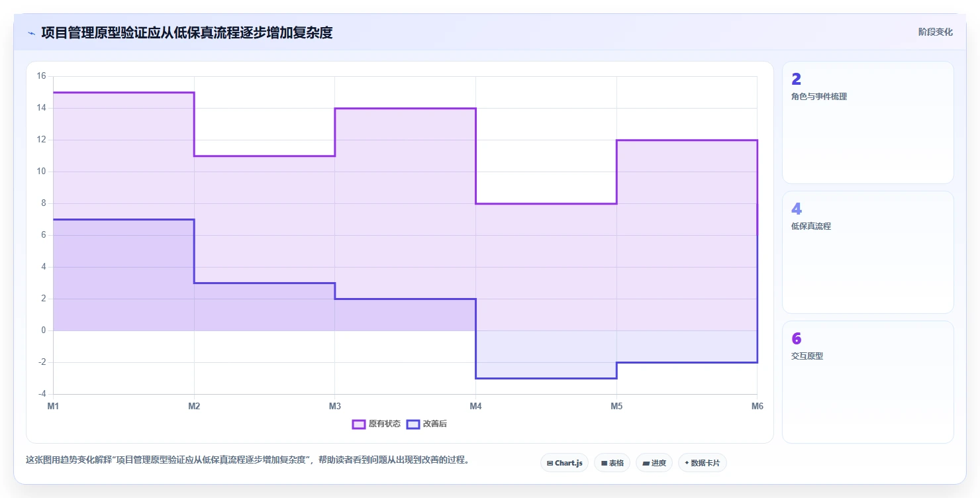Open the 交互原型 card

coord(867,382)
